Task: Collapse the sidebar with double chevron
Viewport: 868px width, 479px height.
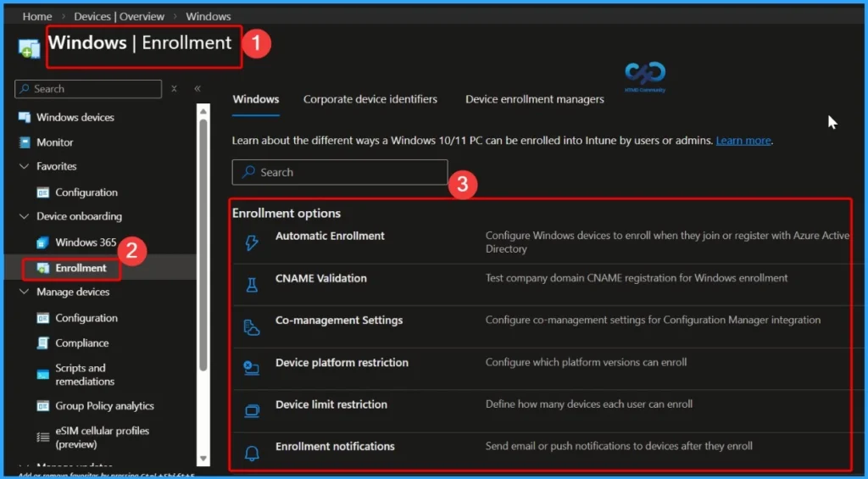Action: point(197,89)
